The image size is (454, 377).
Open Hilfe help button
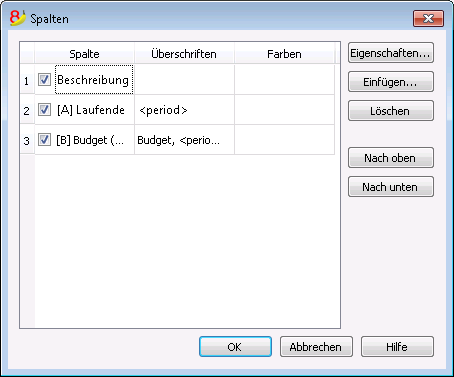(x=397, y=347)
